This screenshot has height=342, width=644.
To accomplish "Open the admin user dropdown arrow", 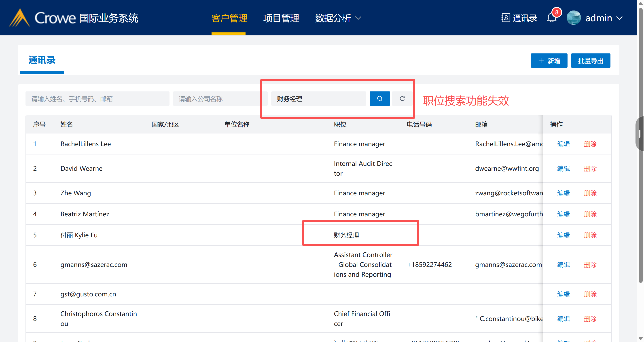I will coord(619,18).
